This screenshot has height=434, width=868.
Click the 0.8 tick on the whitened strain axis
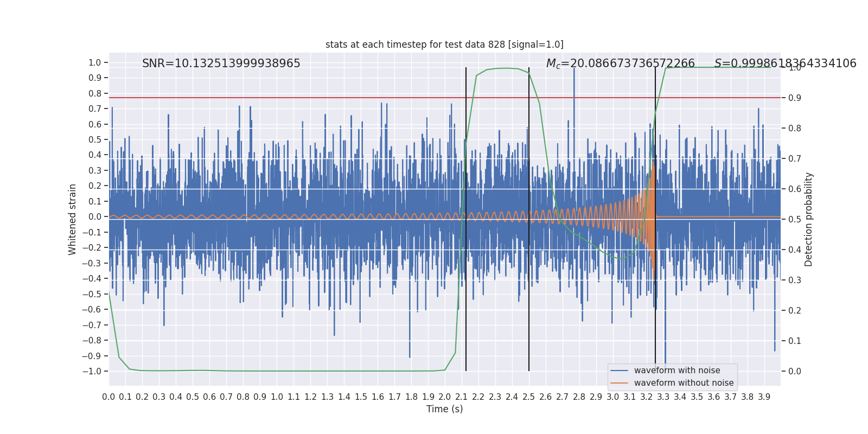click(x=95, y=93)
